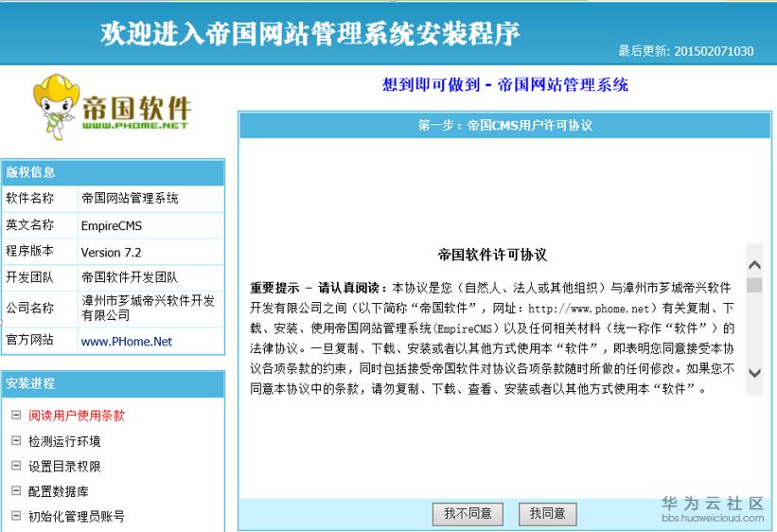
Task: Click the license scroll down arrow
Action: coord(754,373)
